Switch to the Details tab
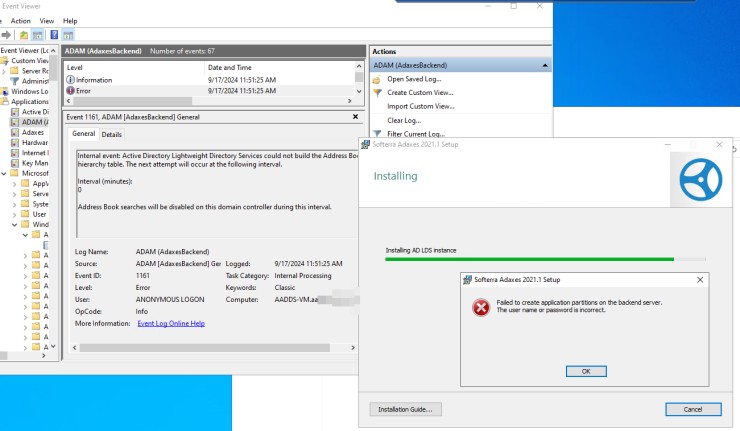Viewport: 740px width, 431px height. point(112,135)
